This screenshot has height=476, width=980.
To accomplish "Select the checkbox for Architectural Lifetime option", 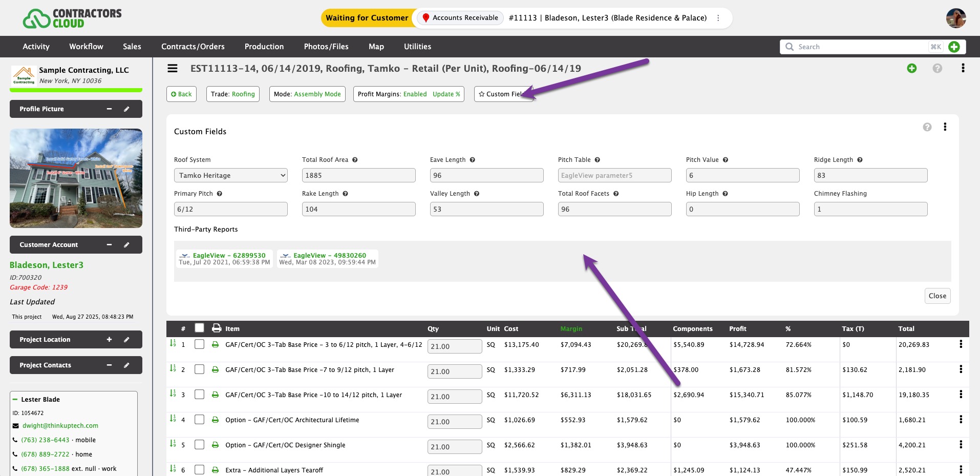I will click(200, 420).
